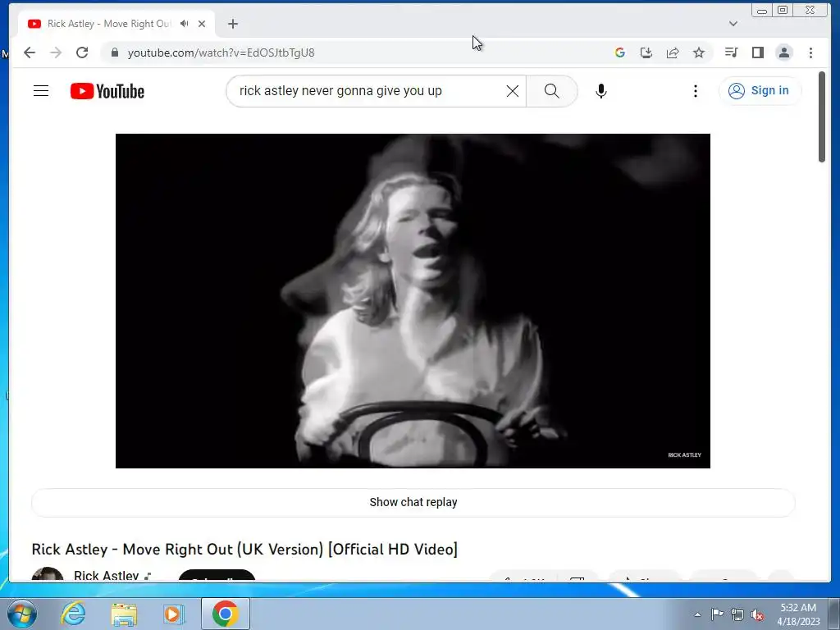This screenshot has width=840, height=630.
Task: Click the Chrome taskbar button
Action: (x=226, y=614)
